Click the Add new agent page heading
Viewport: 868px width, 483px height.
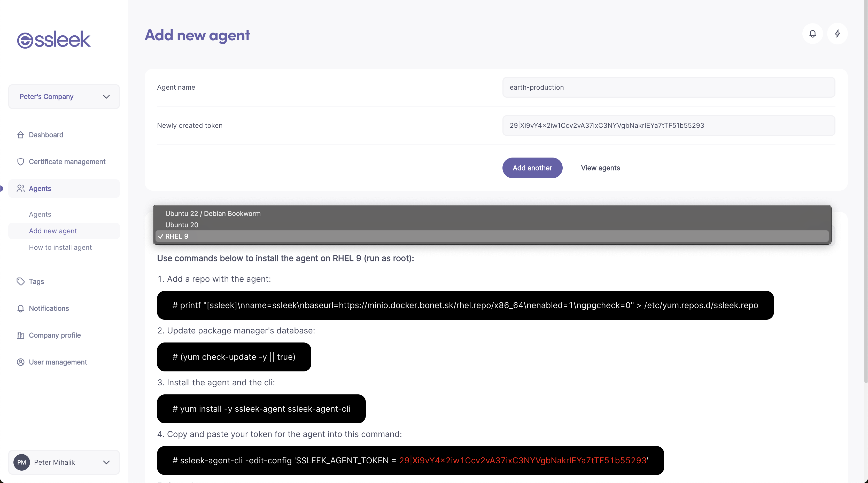tap(197, 35)
